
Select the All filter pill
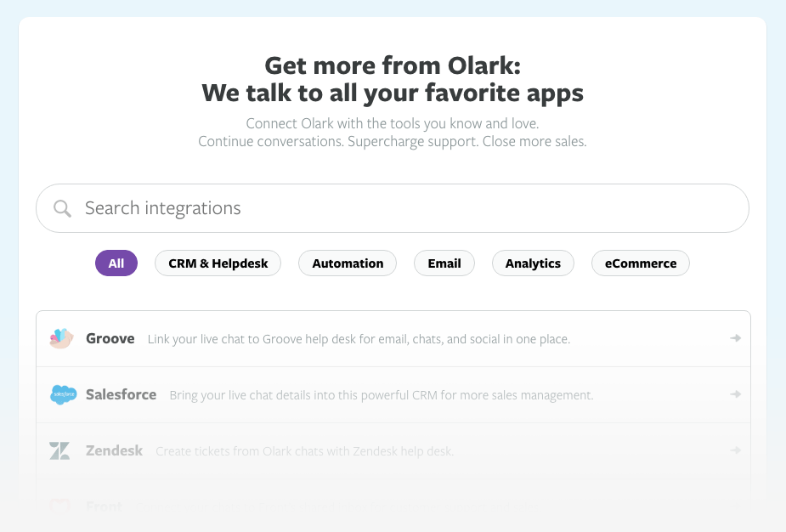pos(116,263)
